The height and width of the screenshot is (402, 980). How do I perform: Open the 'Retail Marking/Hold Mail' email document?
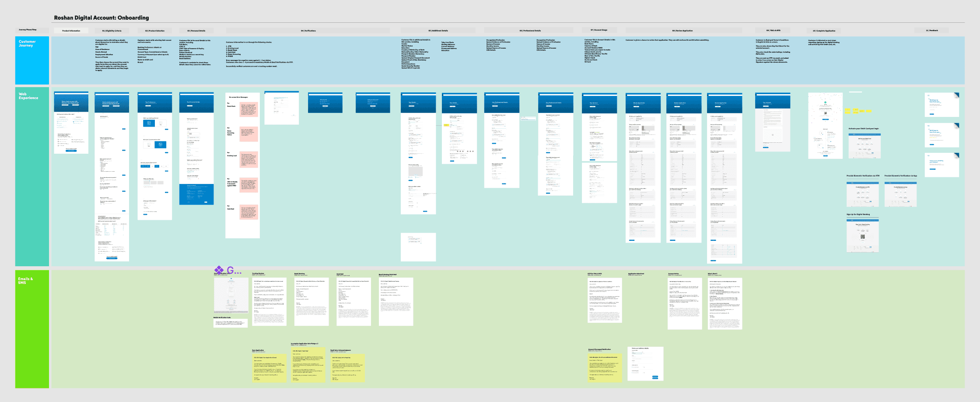tap(396, 302)
